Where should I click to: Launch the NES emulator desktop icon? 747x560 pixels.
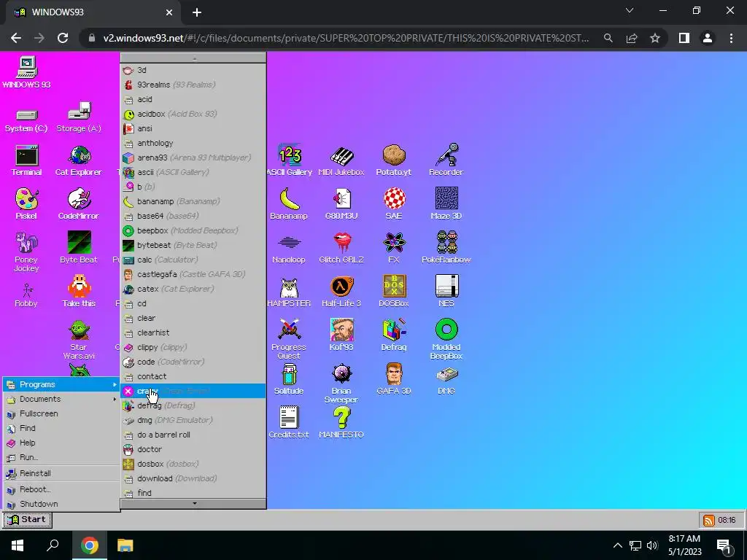(x=446, y=292)
